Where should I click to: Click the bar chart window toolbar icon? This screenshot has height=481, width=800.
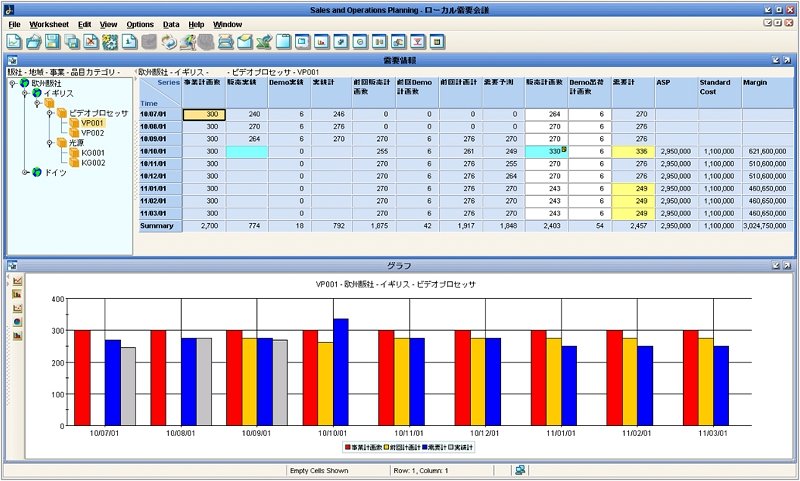click(x=321, y=42)
